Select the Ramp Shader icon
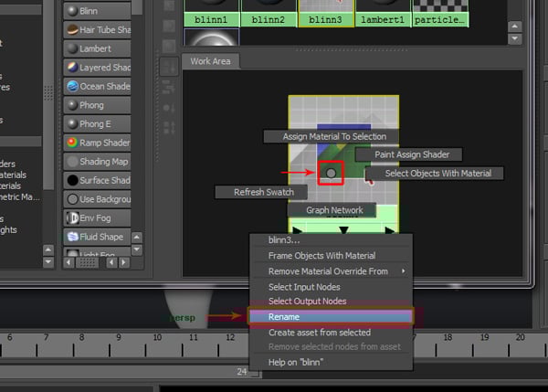The width and height of the screenshot is (548, 392). click(73, 143)
